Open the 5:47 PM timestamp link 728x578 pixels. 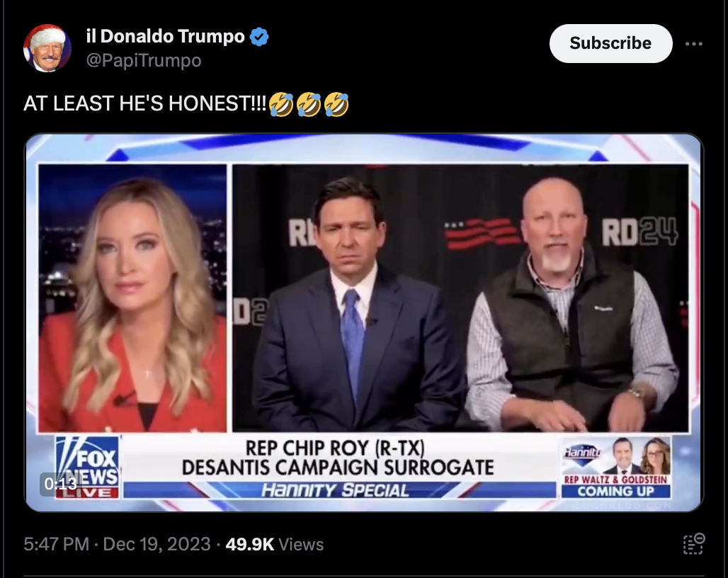click(56, 544)
